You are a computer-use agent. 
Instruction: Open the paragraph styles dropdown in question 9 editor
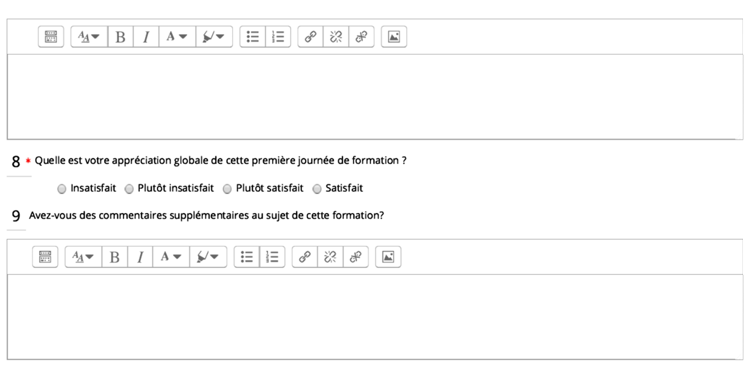(x=83, y=257)
